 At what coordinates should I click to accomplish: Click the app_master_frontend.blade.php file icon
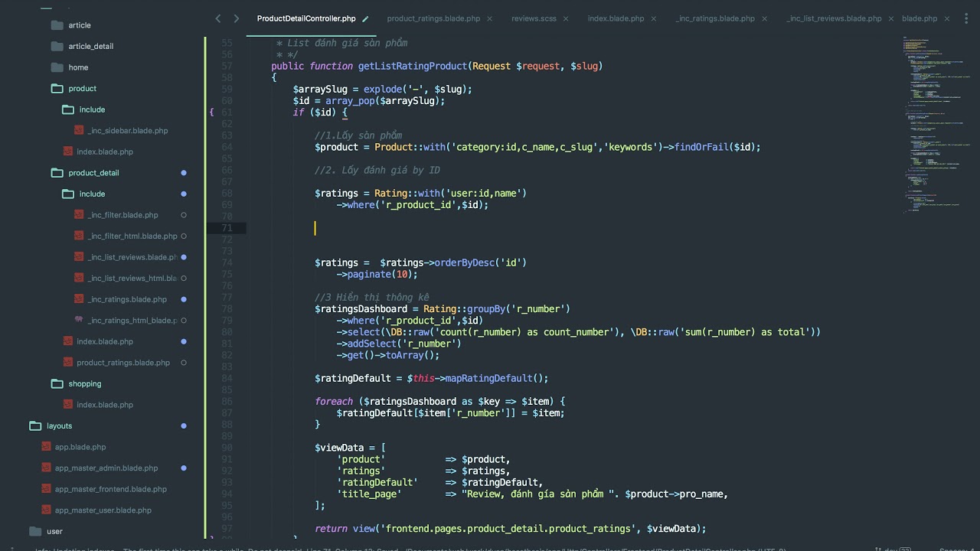tap(46, 489)
